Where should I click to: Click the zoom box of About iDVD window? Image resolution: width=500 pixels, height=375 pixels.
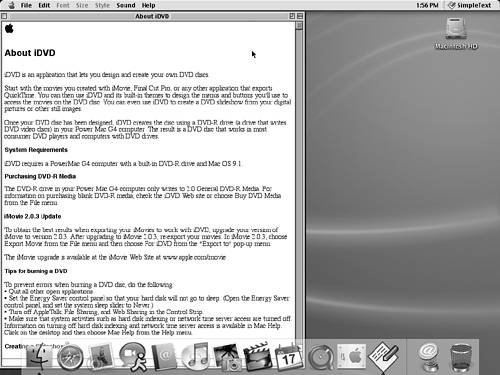tap(292, 16)
